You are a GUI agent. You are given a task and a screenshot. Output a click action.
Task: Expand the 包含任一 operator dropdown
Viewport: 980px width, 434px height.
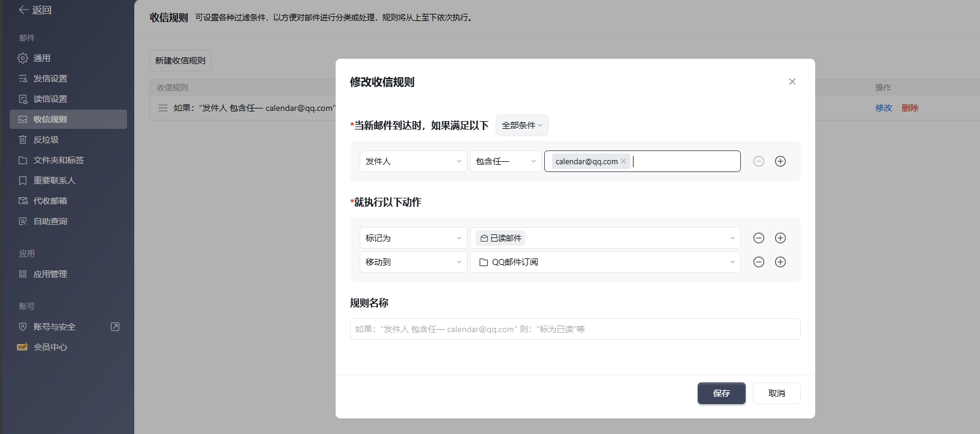click(506, 161)
